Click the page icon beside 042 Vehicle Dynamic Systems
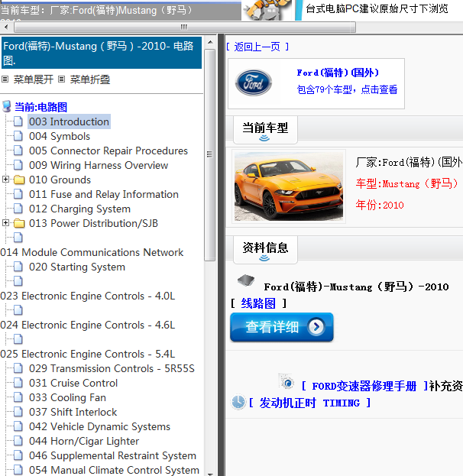Viewport: 463px width, 476px height. pos(18,426)
